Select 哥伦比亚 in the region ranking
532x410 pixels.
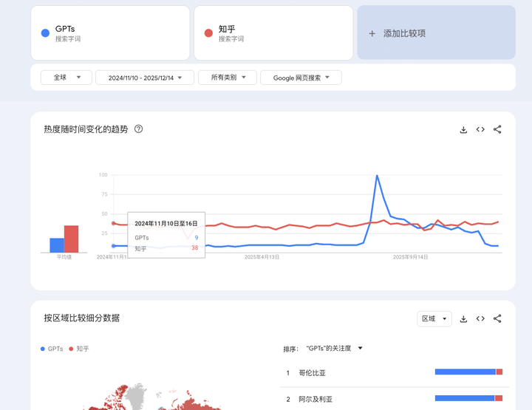(x=312, y=373)
